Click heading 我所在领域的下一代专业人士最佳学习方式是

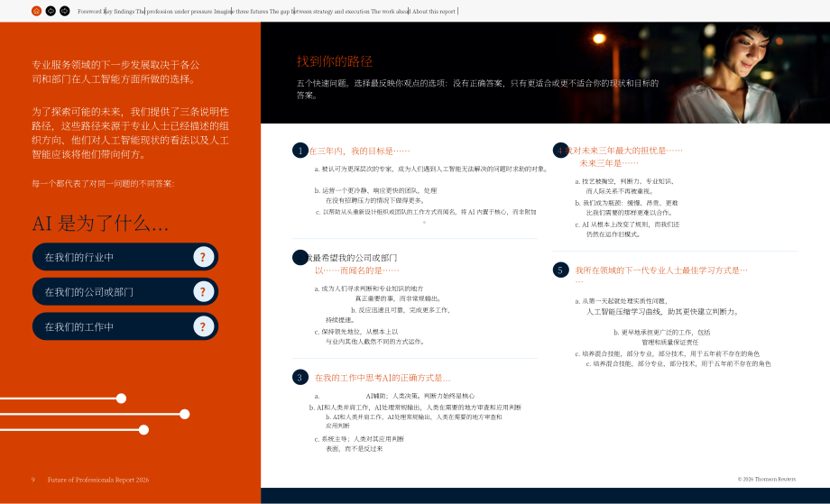click(661, 270)
